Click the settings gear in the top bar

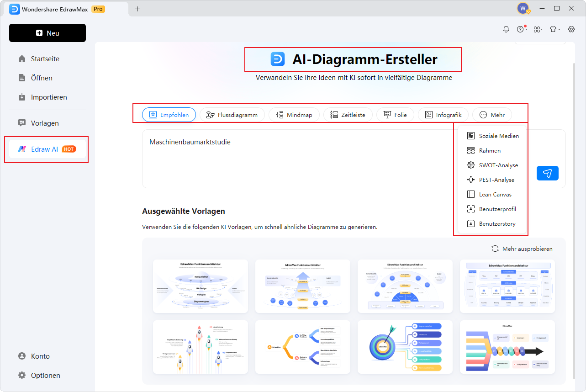(x=571, y=29)
